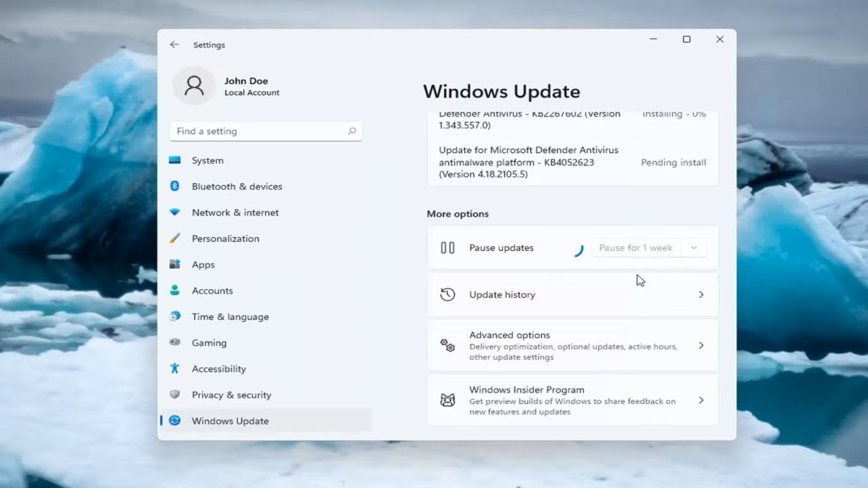This screenshot has width=868, height=488.
Task: Click the System monitor icon
Action: click(x=175, y=161)
